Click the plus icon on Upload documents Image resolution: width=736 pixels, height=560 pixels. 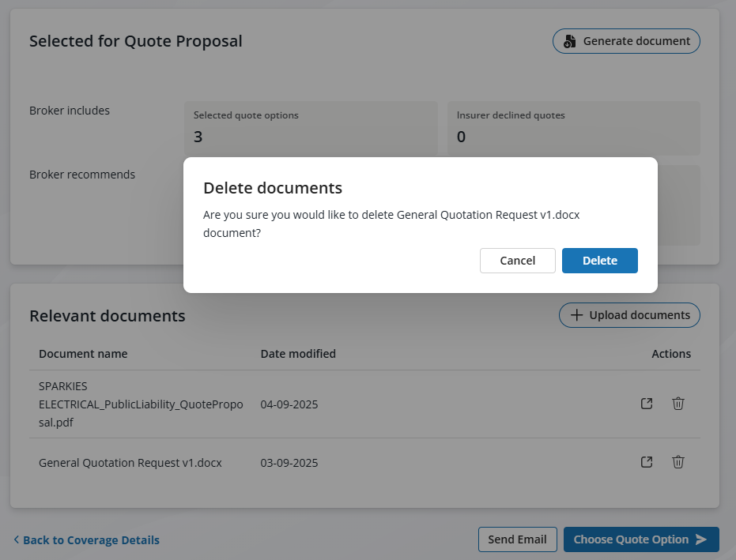[x=576, y=315]
